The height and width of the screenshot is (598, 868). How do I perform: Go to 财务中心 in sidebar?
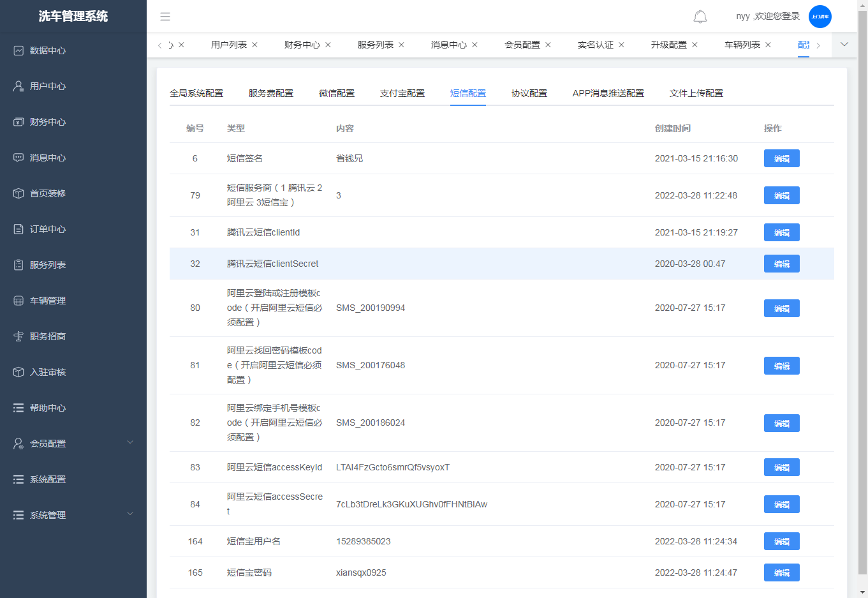pos(48,122)
